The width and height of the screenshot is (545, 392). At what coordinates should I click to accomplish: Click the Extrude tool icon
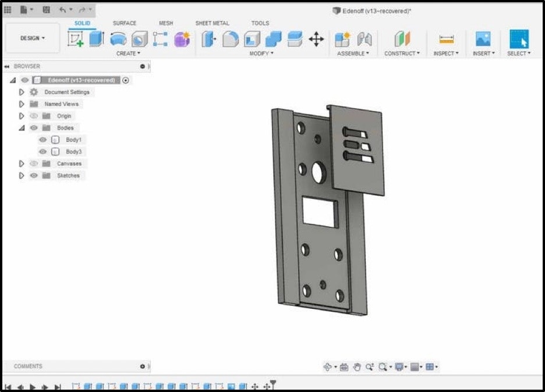96,39
